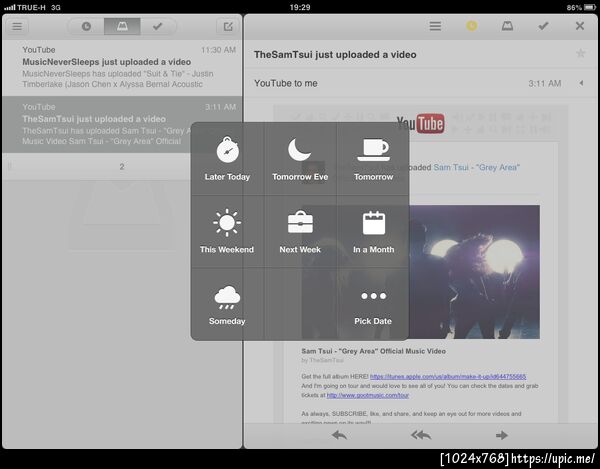The height and width of the screenshot is (469, 600).
Task: Click the YouTube logo in email
Action: (420, 123)
